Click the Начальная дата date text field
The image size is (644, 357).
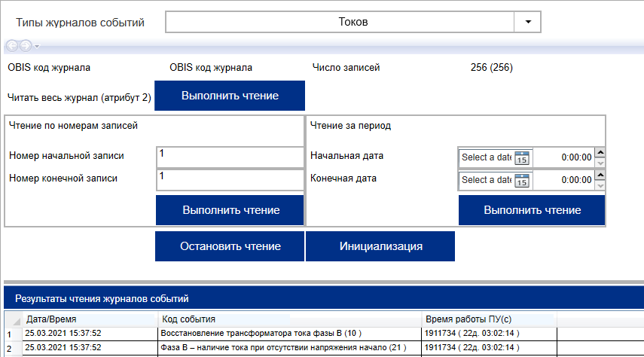coord(487,157)
